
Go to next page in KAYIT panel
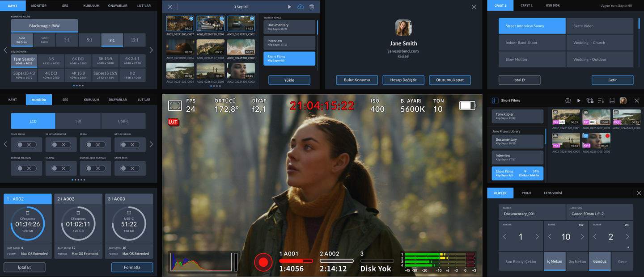[x=151, y=50]
